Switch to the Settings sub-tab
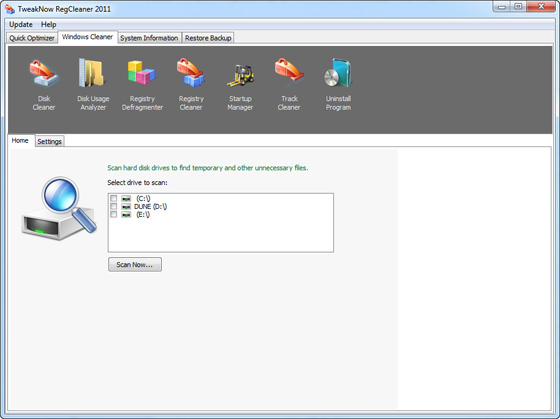 [x=50, y=141]
